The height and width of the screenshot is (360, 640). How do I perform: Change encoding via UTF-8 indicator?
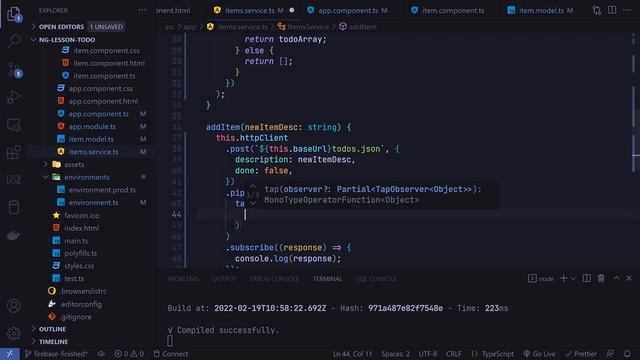click(x=427, y=354)
